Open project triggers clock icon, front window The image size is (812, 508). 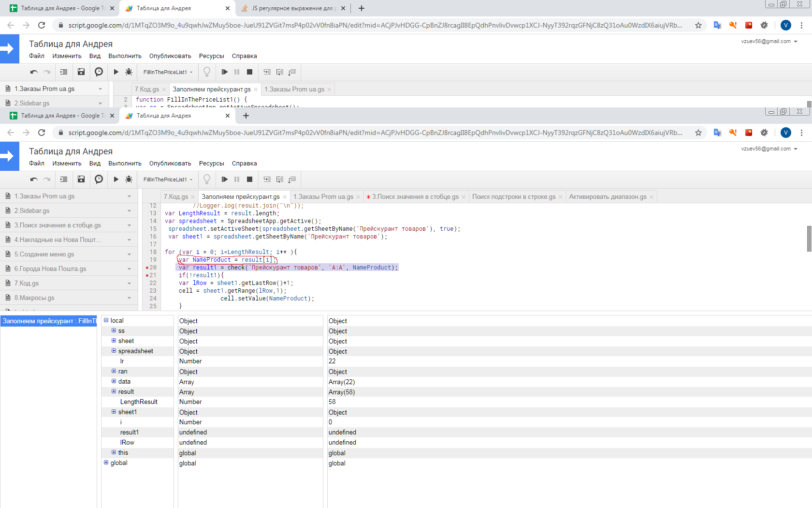click(99, 179)
